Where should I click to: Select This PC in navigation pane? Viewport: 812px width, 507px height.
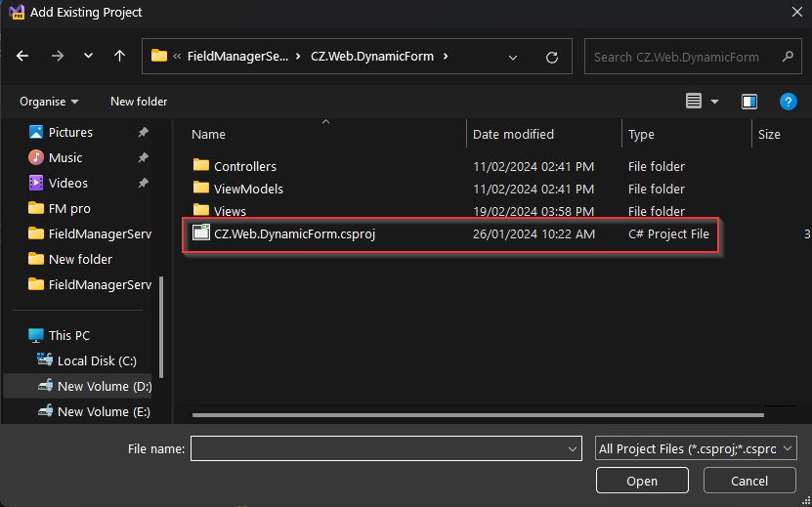tap(68, 336)
